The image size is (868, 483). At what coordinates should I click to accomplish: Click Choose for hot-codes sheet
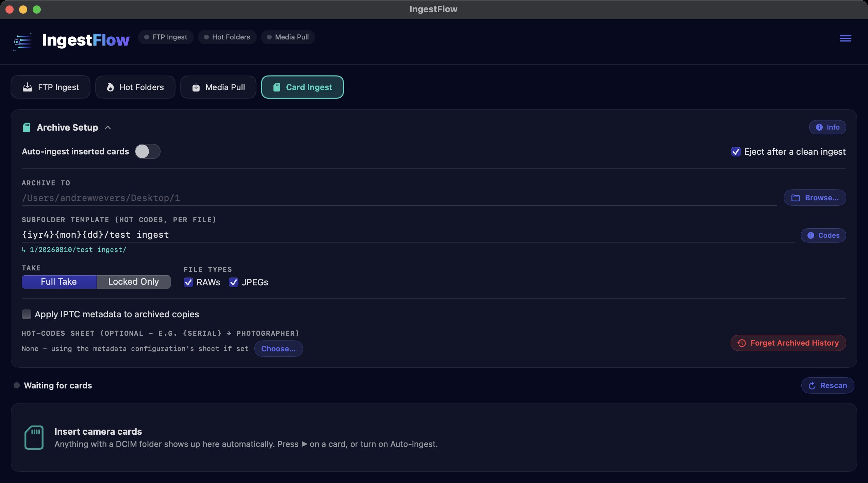(x=278, y=349)
